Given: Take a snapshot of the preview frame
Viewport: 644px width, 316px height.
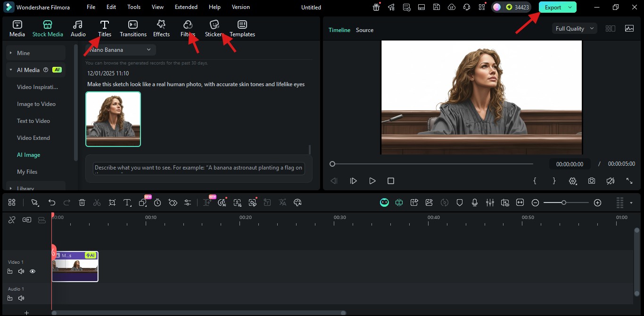Looking at the screenshot, I should point(591,180).
